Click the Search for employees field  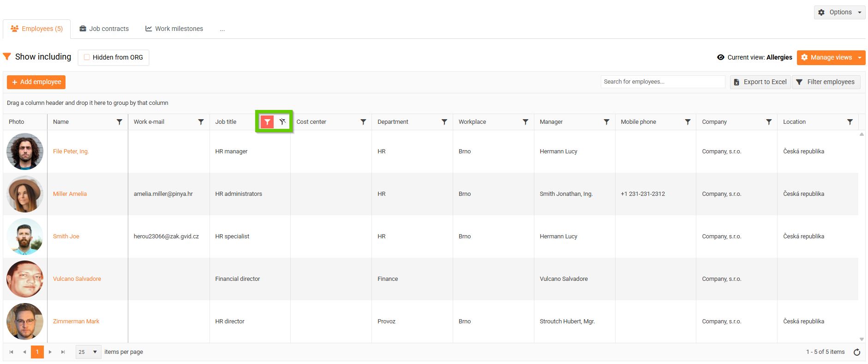(x=662, y=82)
